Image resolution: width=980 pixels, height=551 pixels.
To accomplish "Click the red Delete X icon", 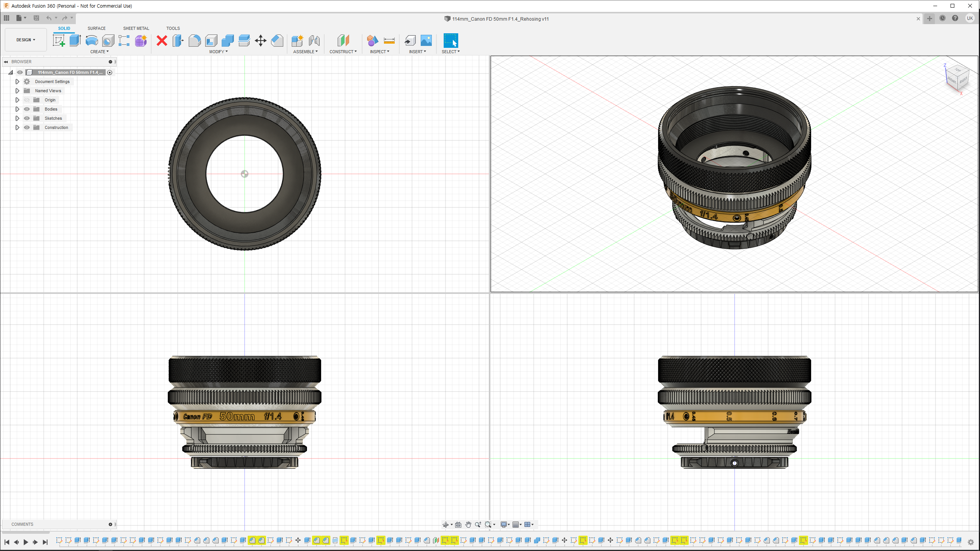I will pos(162,41).
